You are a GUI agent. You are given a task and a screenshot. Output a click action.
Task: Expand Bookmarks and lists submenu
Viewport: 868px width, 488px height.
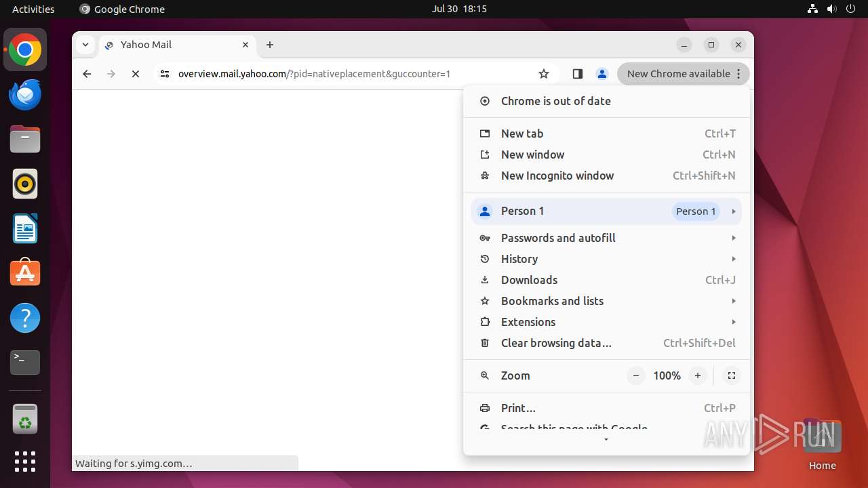[607, 301]
